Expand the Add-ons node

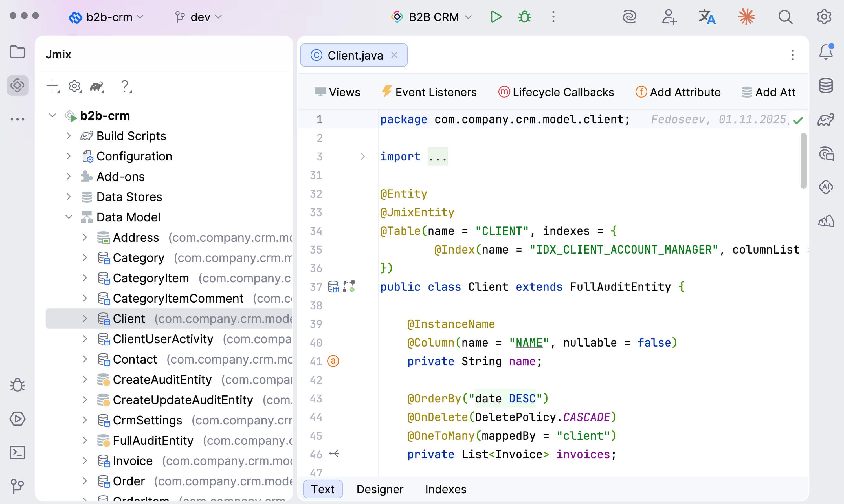click(x=69, y=176)
